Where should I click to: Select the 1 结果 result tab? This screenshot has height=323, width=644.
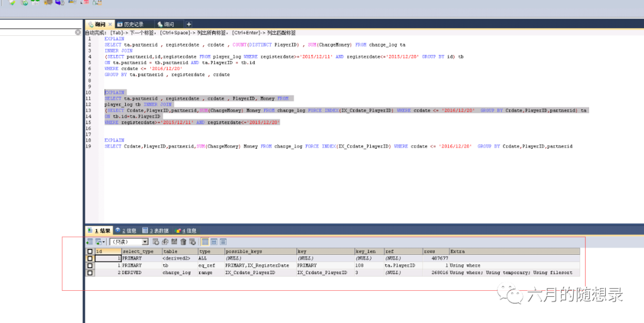pos(99,231)
